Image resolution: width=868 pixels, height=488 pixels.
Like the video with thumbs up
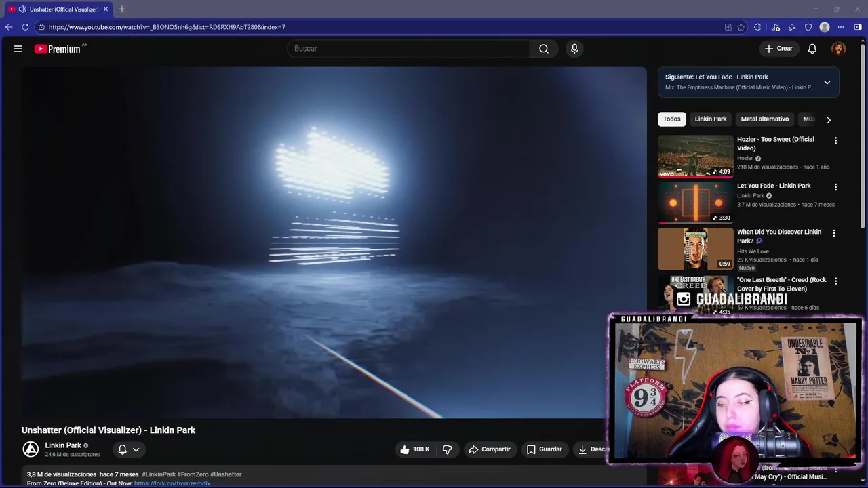pyautogui.click(x=414, y=449)
